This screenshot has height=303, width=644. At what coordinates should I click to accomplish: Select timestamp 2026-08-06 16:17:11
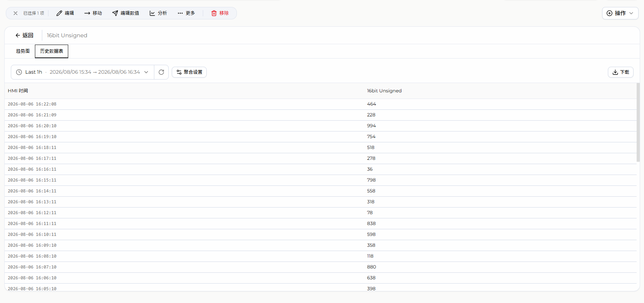[x=32, y=158]
